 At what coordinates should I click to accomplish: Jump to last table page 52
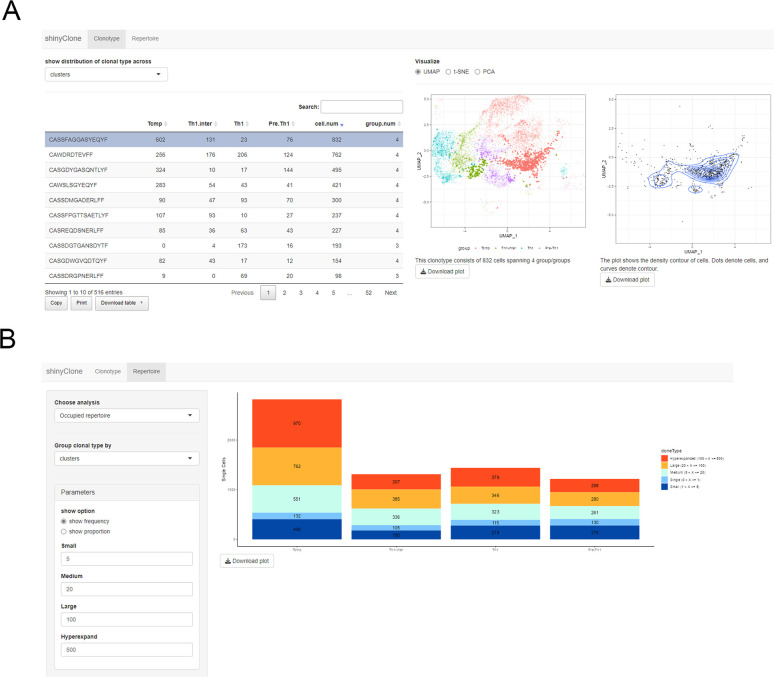coord(368,293)
